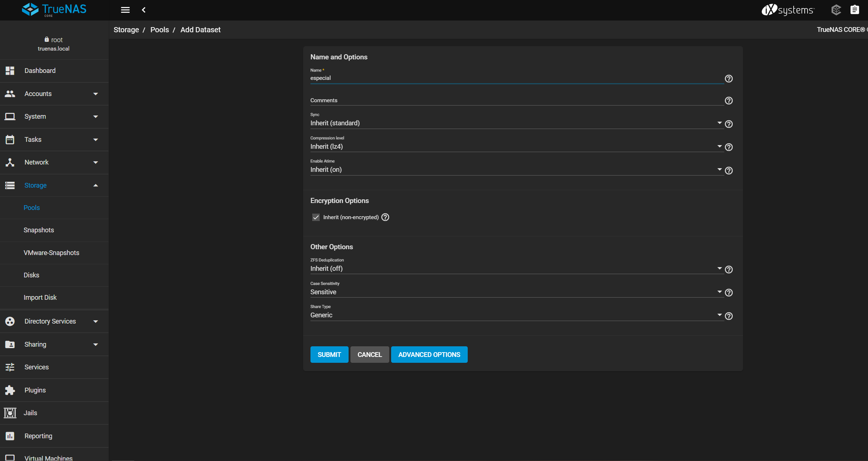
Task: Open Snapshots in the Storage submenu
Action: click(x=39, y=230)
